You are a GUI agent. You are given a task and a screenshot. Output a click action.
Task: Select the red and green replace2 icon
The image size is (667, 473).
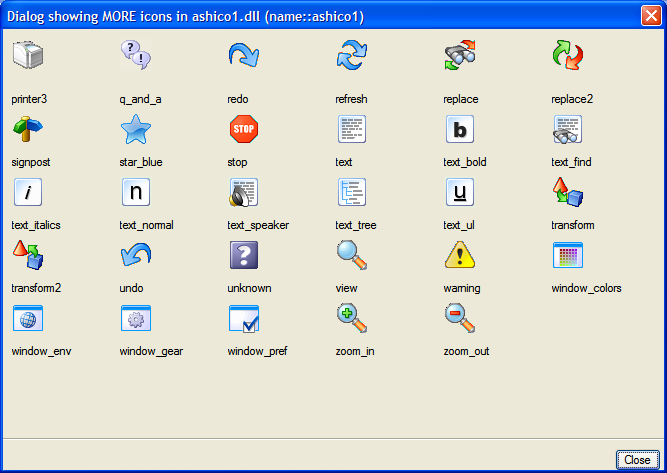point(567,56)
